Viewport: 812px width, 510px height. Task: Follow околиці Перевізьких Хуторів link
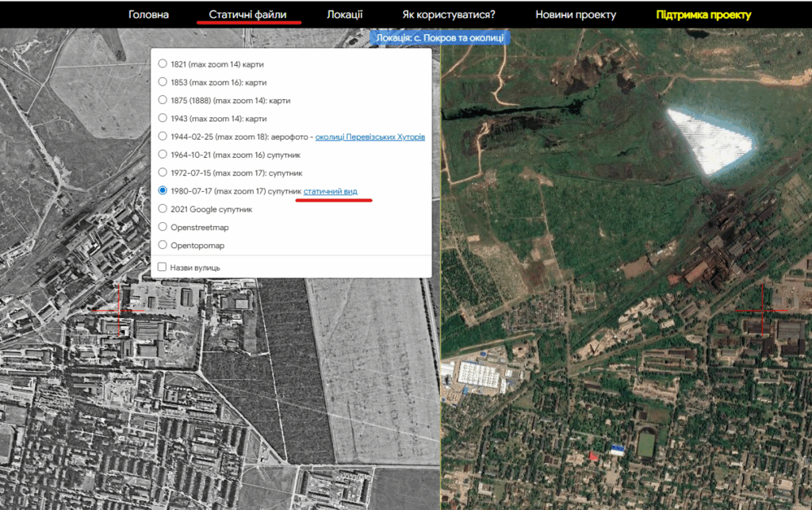coord(370,136)
